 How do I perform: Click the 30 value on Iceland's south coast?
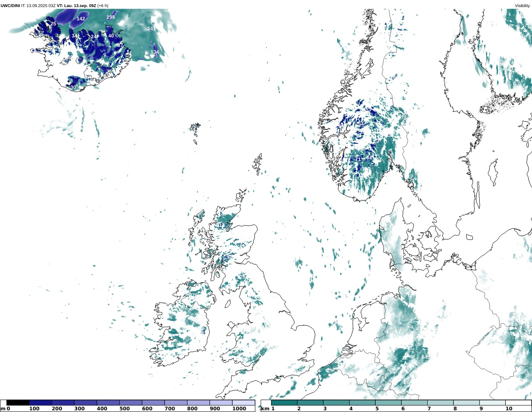click(73, 87)
